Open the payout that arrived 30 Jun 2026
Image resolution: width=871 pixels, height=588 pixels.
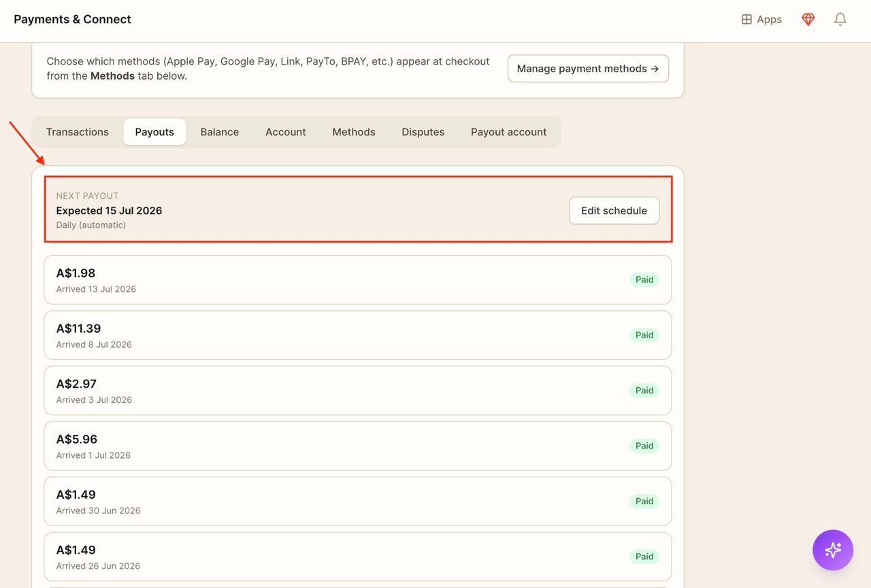coord(358,502)
